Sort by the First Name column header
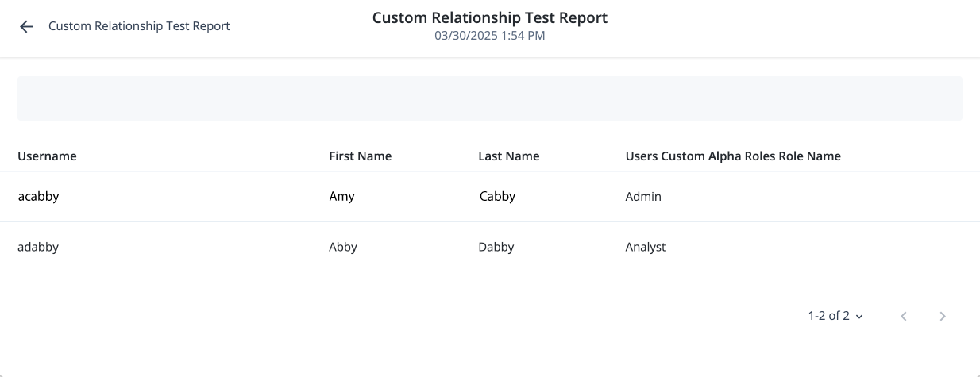Image resolution: width=980 pixels, height=377 pixels. [360, 156]
